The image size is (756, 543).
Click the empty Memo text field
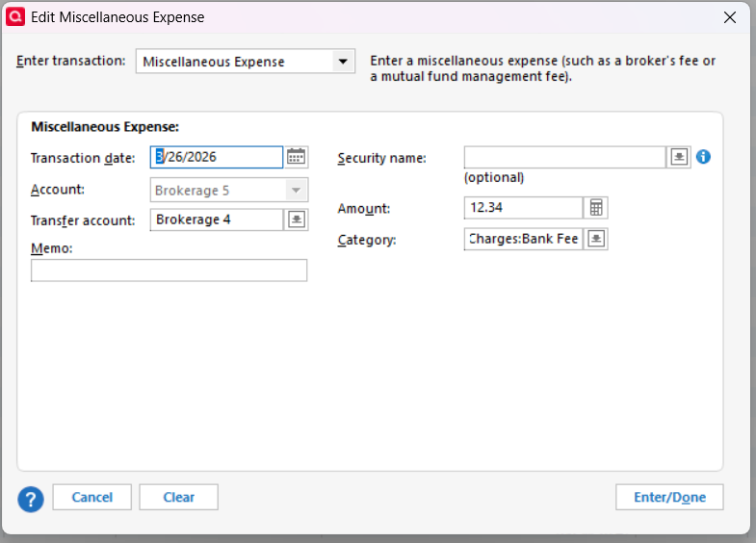click(x=169, y=271)
